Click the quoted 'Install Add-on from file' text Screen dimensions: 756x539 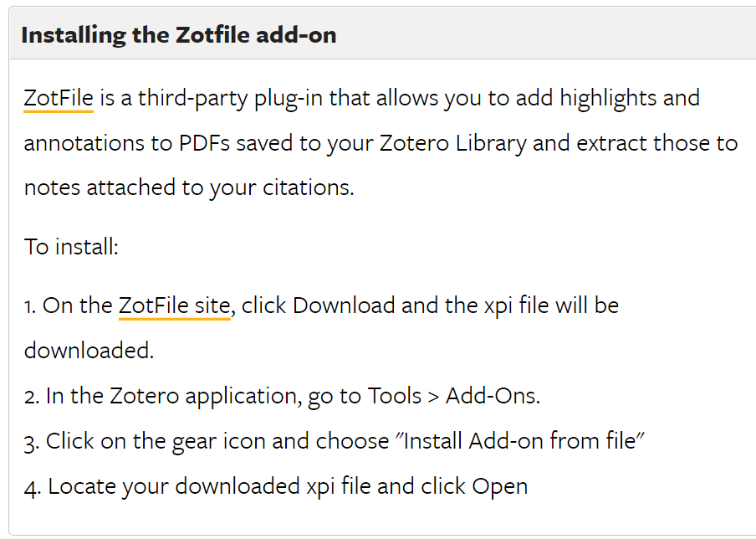520,440
